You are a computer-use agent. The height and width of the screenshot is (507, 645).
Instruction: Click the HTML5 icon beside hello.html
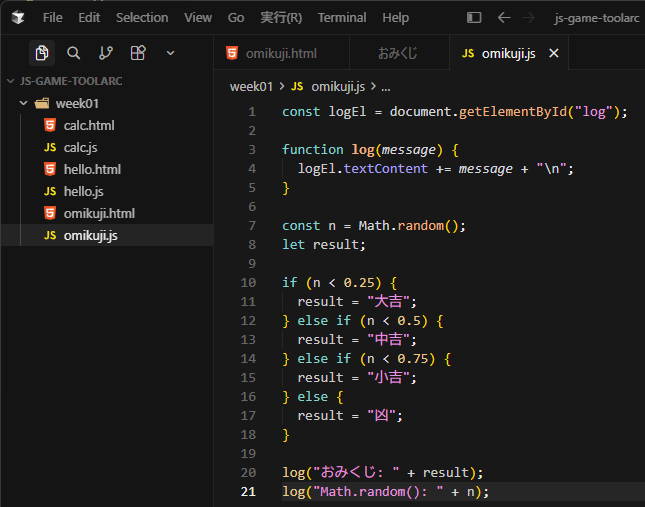[x=50, y=169]
